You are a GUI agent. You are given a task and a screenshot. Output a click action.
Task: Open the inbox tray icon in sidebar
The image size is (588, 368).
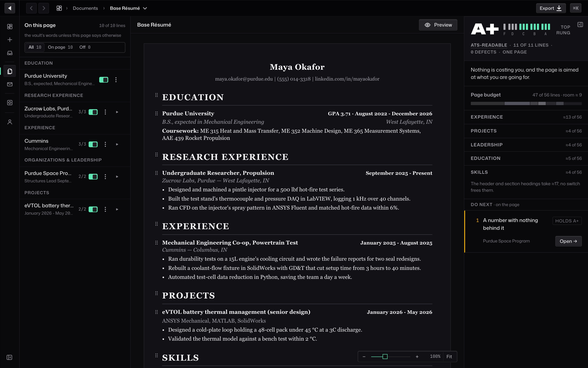[10, 53]
